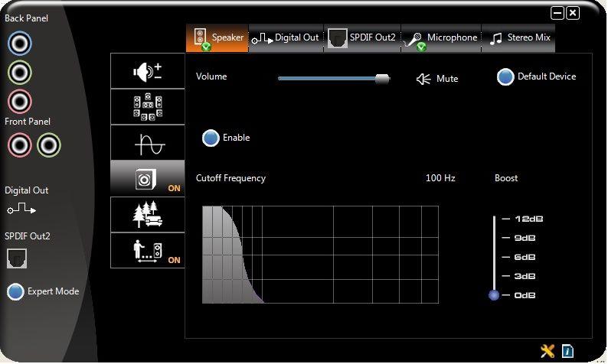The height and width of the screenshot is (364, 608).
Task: Click the Back Panel label
Action: [26, 18]
